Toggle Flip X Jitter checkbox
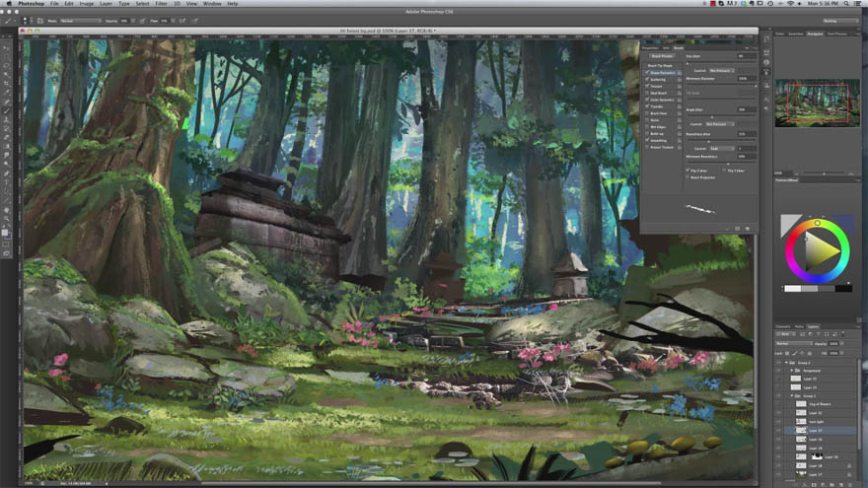Screen dimensions: 868x488 (x=687, y=170)
